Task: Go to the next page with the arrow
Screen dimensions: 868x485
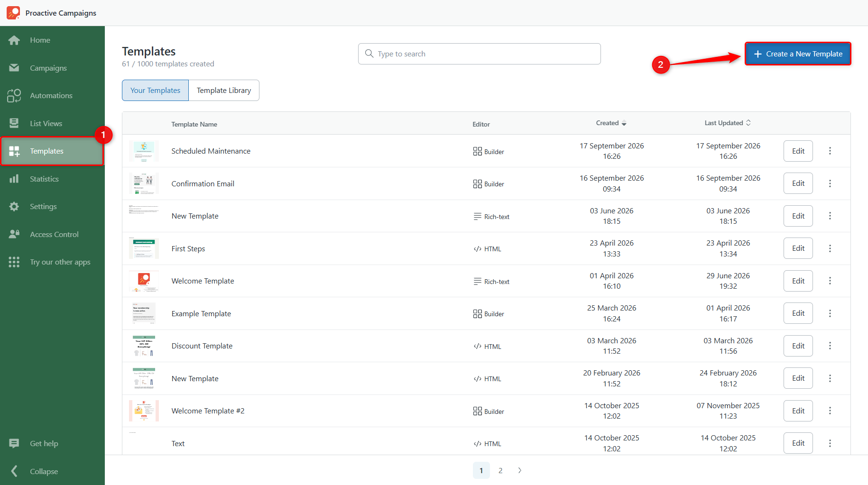Action: (520, 470)
